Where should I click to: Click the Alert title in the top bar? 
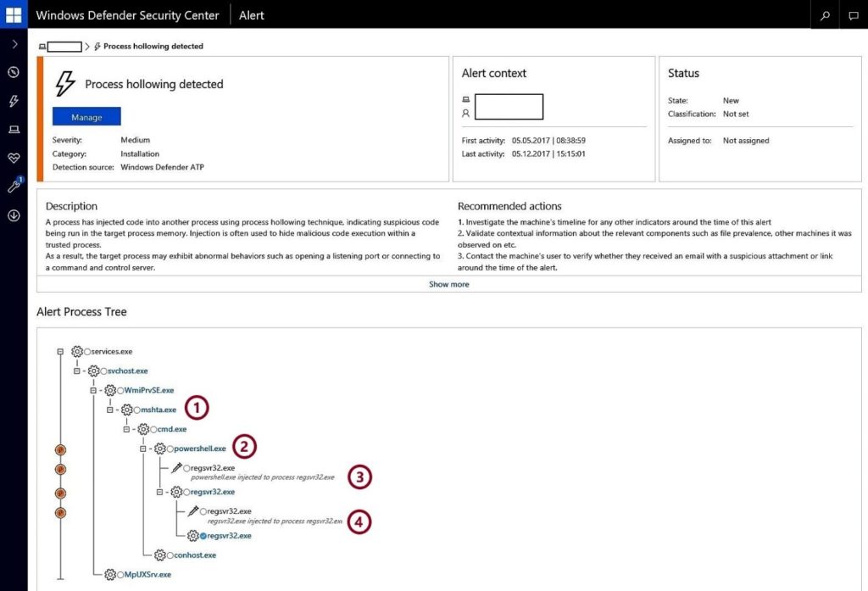pos(251,14)
